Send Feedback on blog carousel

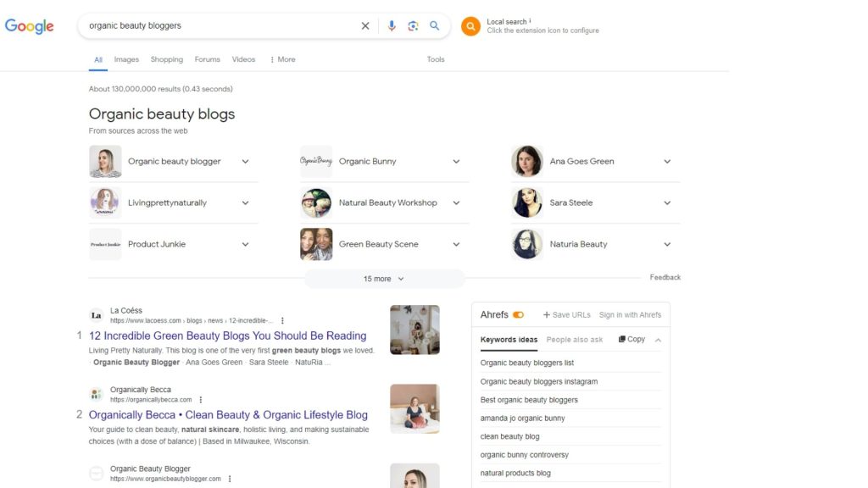pyautogui.click(x=665, y=278)
